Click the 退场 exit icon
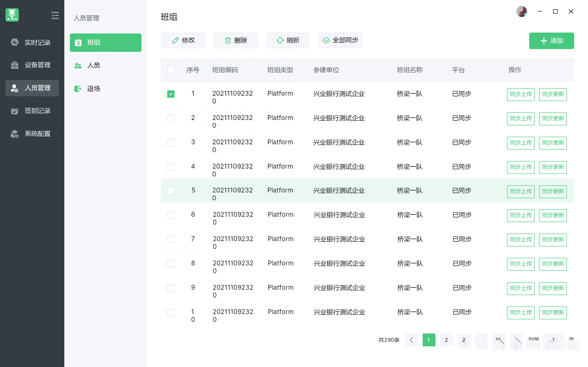 point(78,89)
